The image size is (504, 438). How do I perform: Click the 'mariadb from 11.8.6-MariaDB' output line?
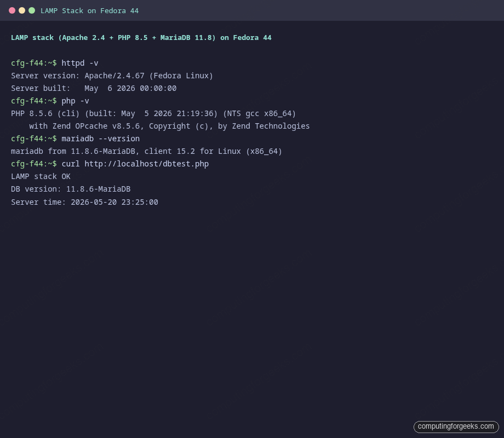click(146, 151)
